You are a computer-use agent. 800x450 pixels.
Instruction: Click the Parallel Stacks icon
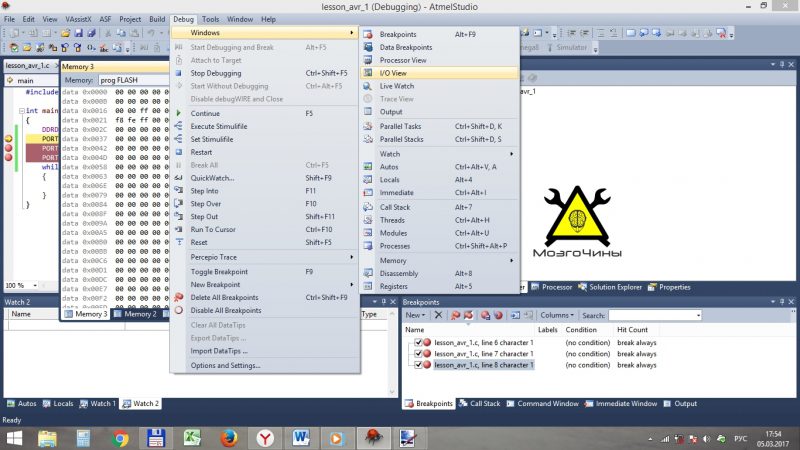pos(368,139)
